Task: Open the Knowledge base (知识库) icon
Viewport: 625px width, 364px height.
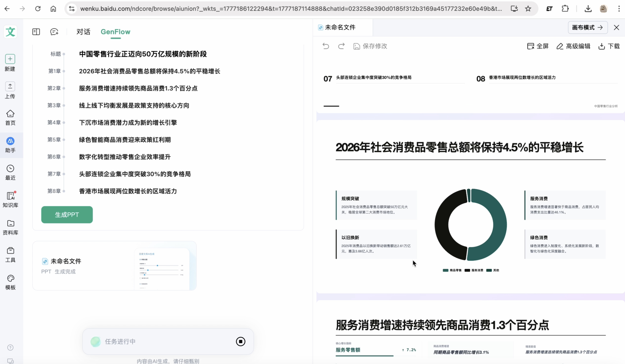Action: click(10, 196)
